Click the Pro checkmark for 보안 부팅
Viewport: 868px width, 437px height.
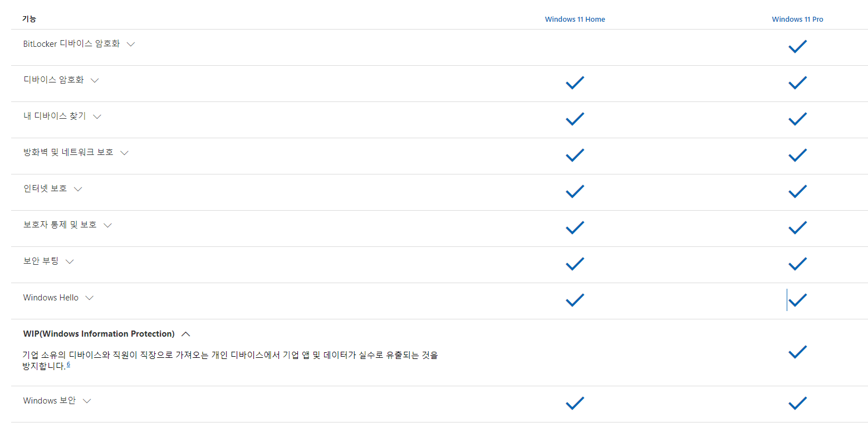coord(797,264)
